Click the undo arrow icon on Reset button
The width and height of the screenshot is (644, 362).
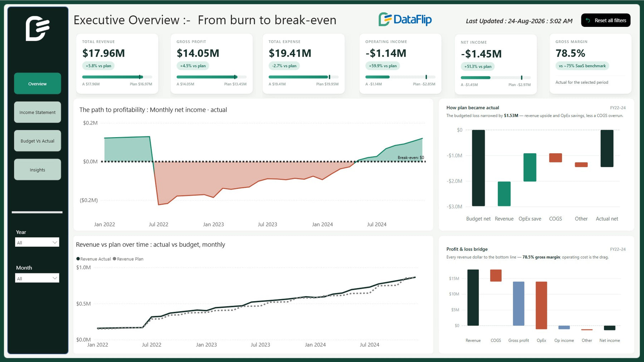click(x=588, y=20)
